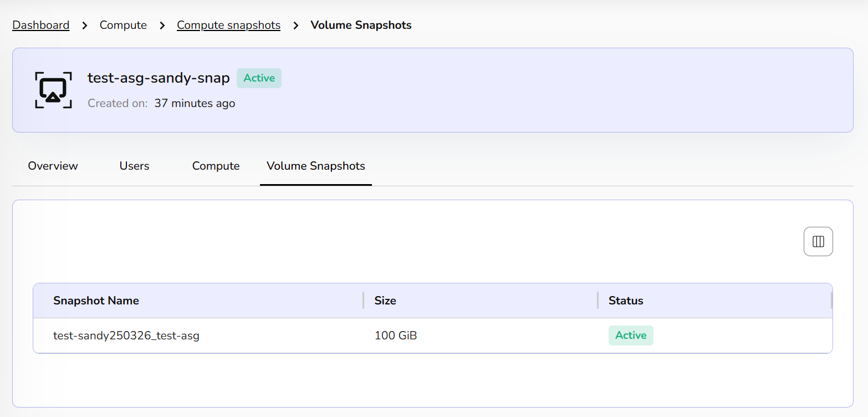The height and width of the screenshot is (417, 868).
Task: Click the chevron between Compute and Compute snapshots
Action: [x=162, y=26]
